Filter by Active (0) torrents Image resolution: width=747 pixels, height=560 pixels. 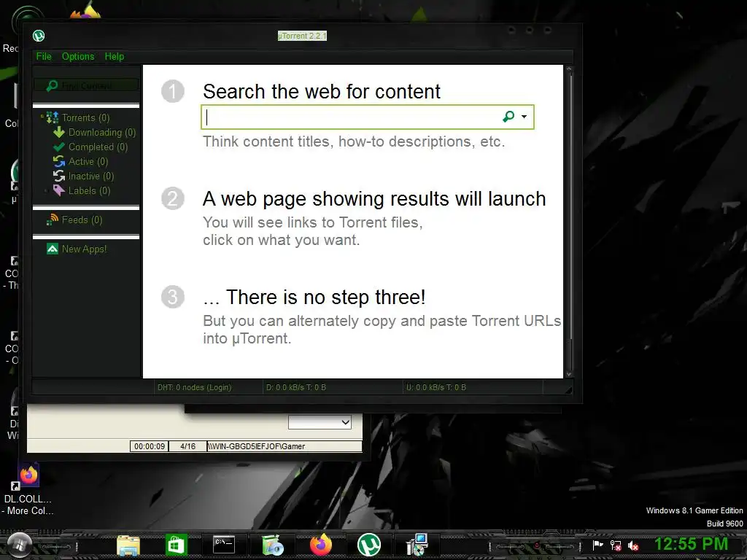(88, 161)
